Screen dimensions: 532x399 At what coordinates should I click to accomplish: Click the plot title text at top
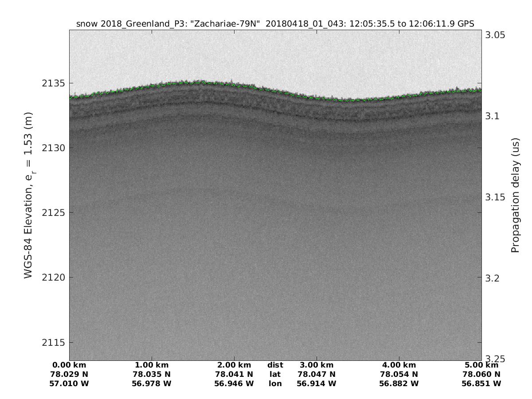275,24
